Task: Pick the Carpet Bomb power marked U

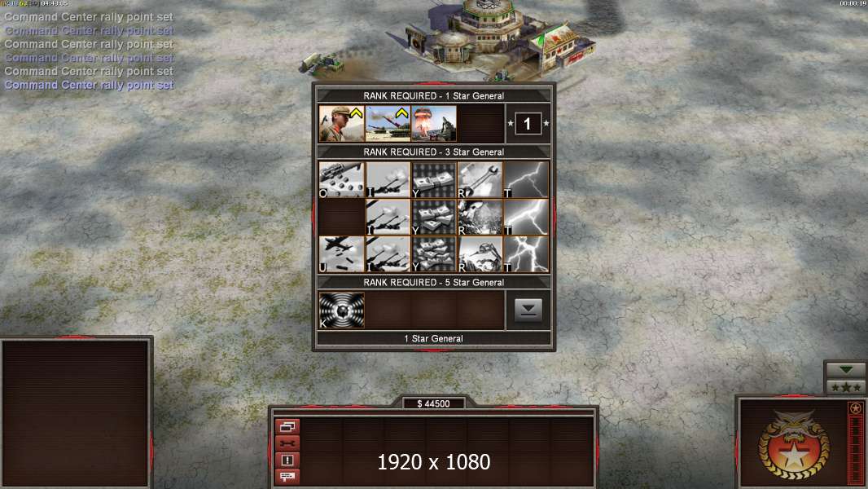Action: point(341,254)
